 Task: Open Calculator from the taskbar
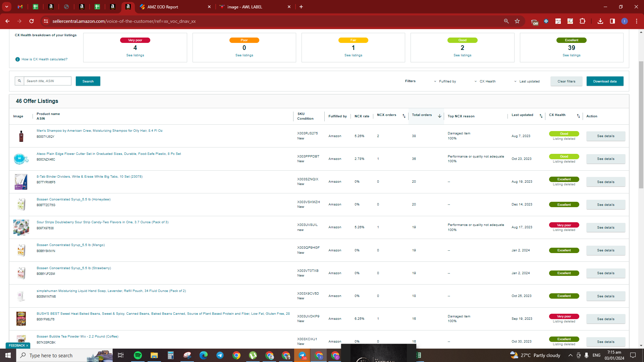pos(170,355)
